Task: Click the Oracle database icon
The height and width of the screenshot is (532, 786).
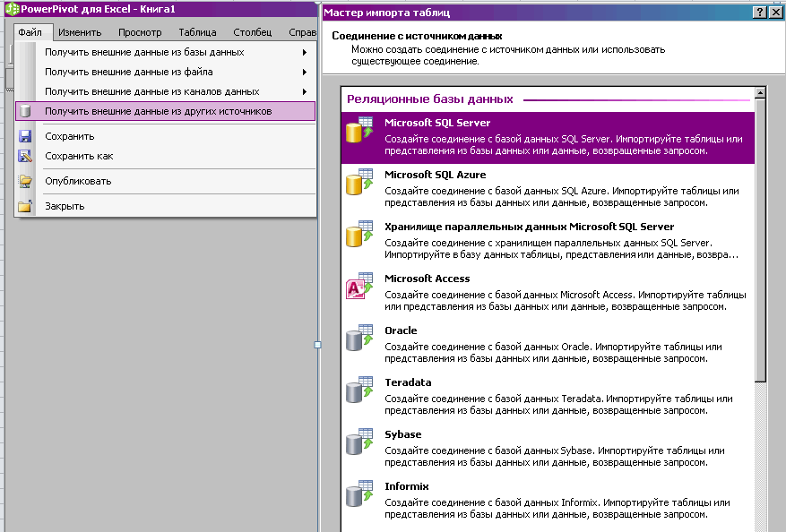Action: point(359,338)
